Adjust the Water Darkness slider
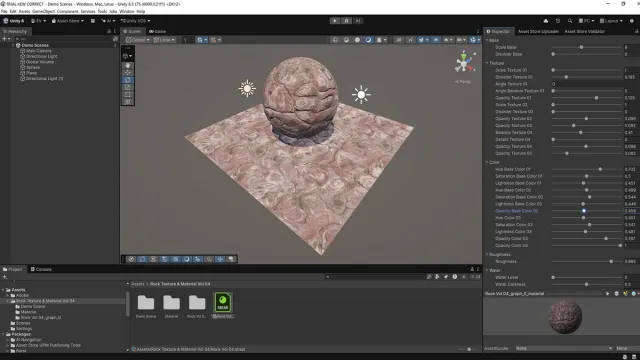Screen dimensions: 640x360 click(587, 284)
